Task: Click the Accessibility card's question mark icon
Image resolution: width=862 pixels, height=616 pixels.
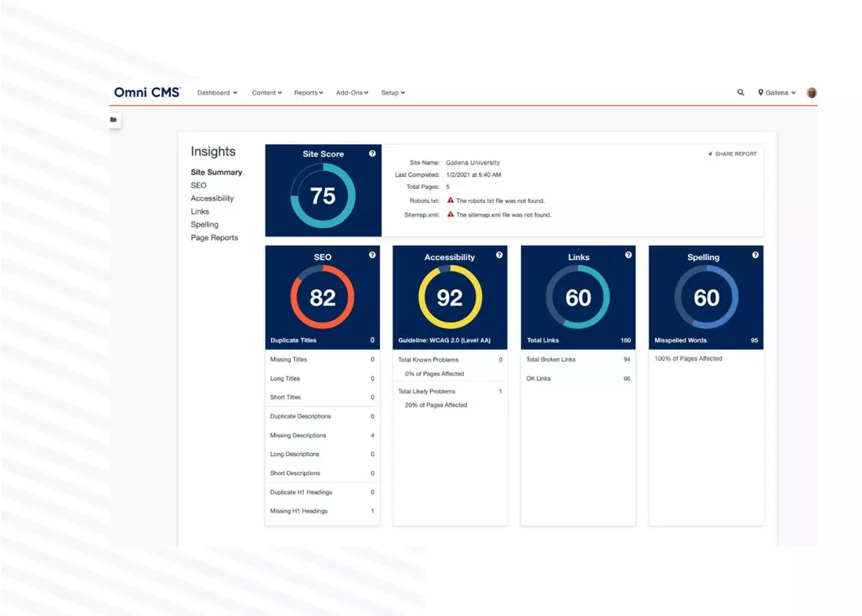Action: click(499, 256)
